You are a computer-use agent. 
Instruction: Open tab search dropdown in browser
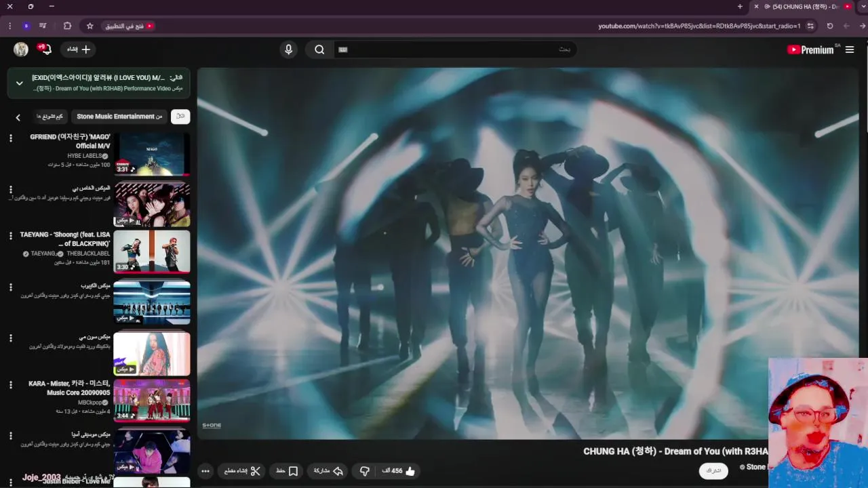(863, 6)
